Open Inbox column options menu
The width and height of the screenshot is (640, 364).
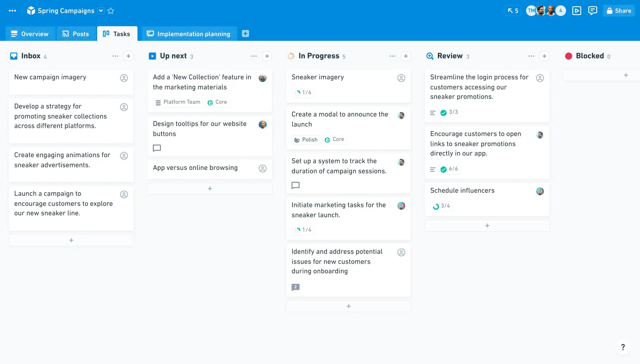coord(115,56)
